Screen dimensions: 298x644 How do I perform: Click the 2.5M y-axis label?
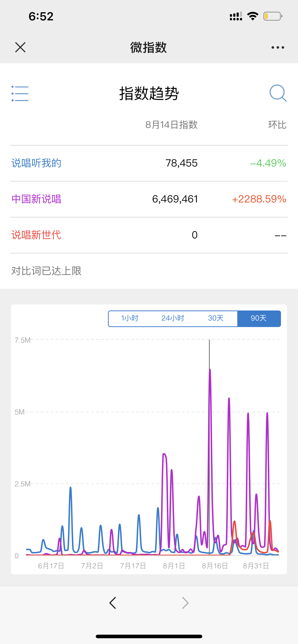click(22, 484)
